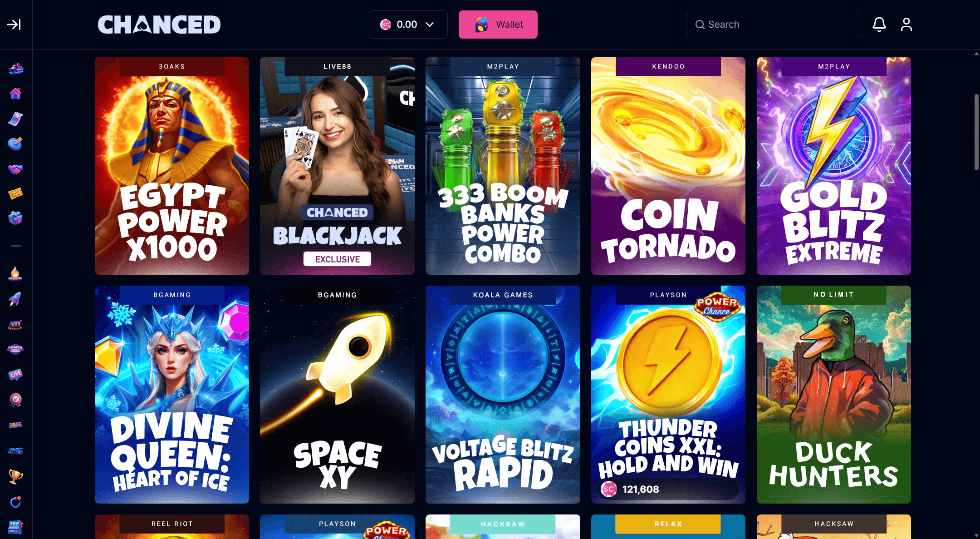Click the pink Wallet button
The image size is (980, 539).
coord(498,25)
